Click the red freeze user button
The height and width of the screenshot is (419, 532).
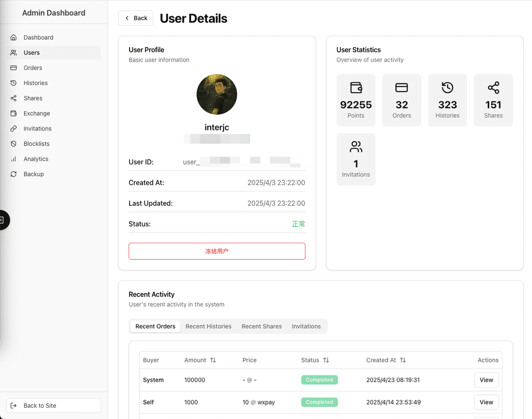tap(217, 251)
